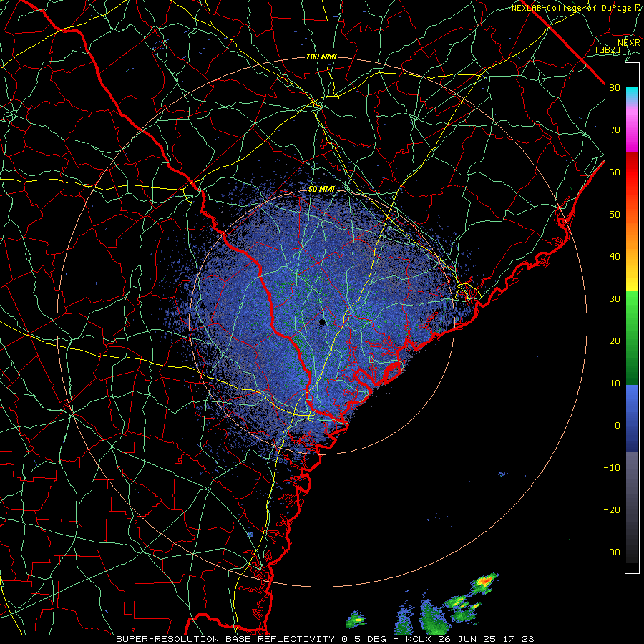Click the 30 value on the dBZ scale
Viewport: 644px width, 644px height.
click(x=615, y=299)
